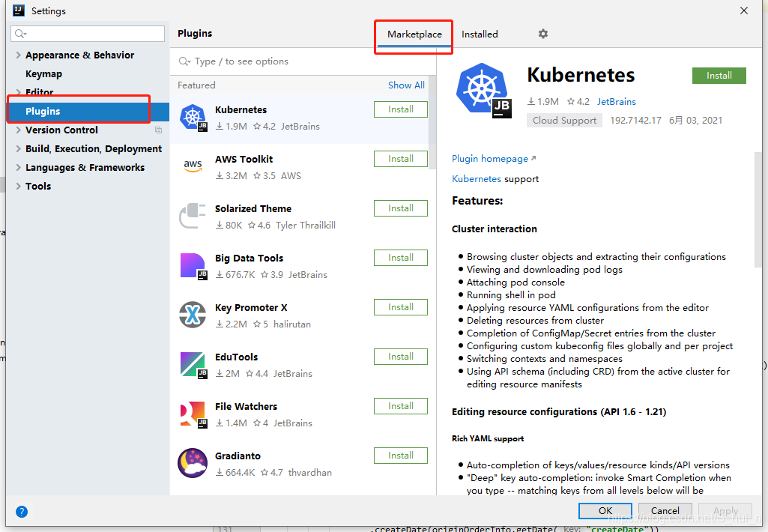Install the EduTools plugin
768x532 pixels.
[401, 357]
